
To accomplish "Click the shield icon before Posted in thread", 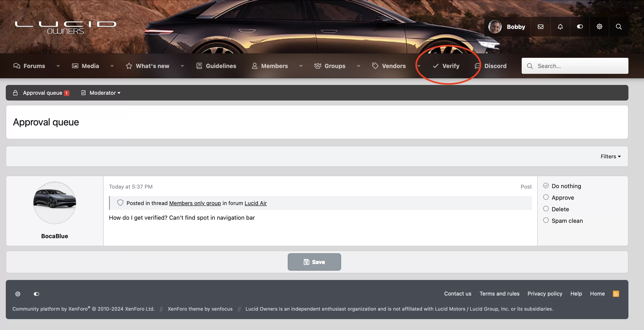I will click(120, 203).
